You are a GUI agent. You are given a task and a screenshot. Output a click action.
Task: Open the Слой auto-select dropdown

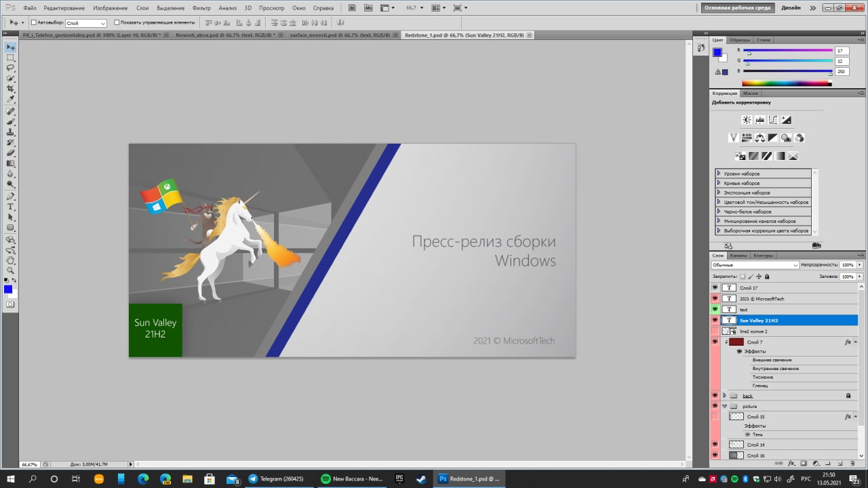86,23
